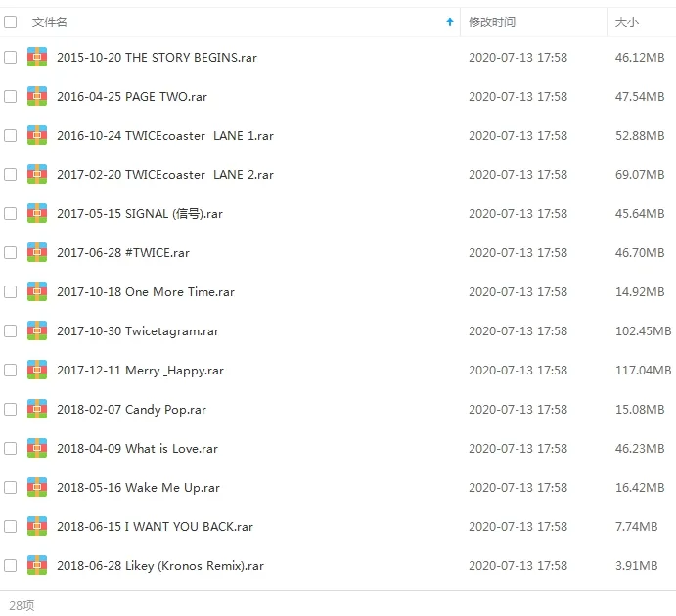This screenshot has height=616, width=676.
Task: Open file 2016-10-24 TWICEcoaster LANE 1.rar
Action: point(165,135)
